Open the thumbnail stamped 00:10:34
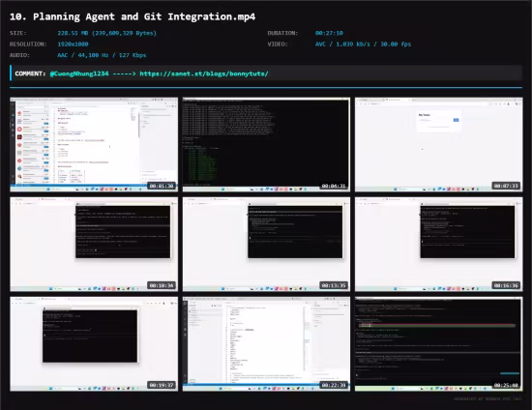Viewport: 532px width, 410px height. coord(94,245)
